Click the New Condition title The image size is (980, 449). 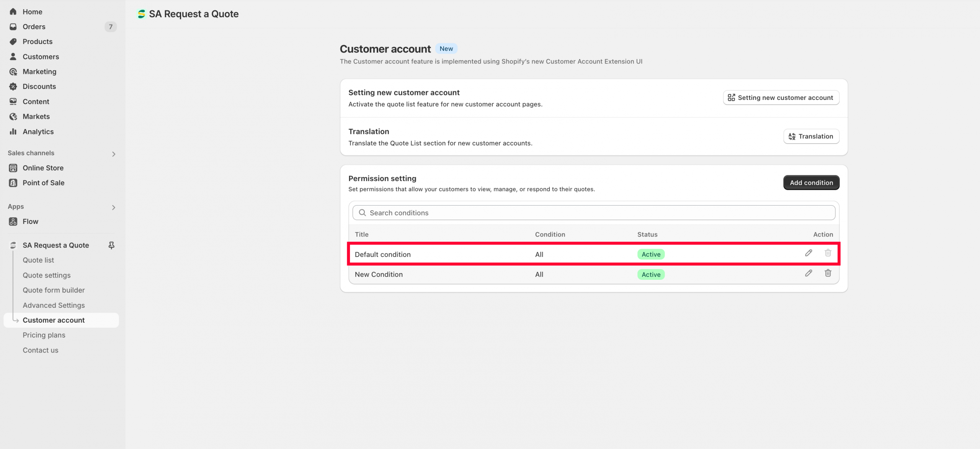tap(379, 274)
